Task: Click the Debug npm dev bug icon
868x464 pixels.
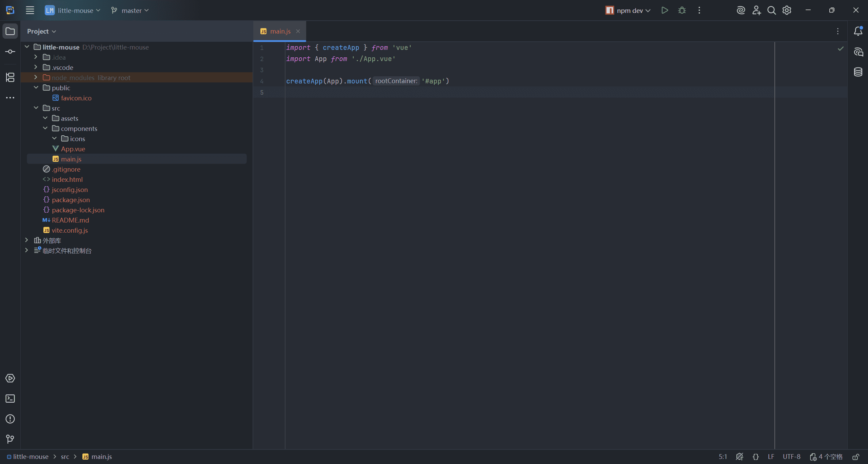Action: [x=682, y=11]
